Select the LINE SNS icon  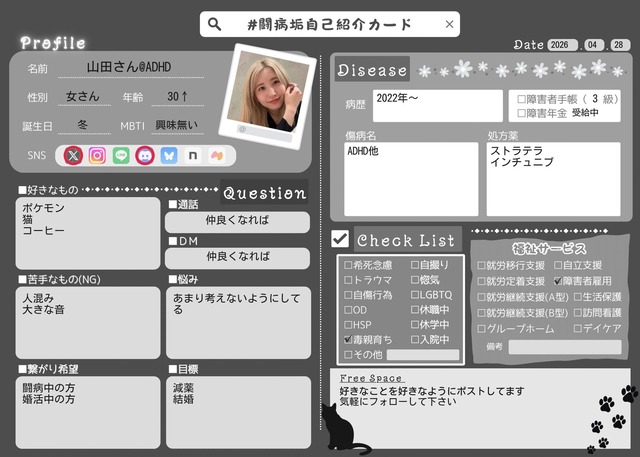tap(121, 155)
